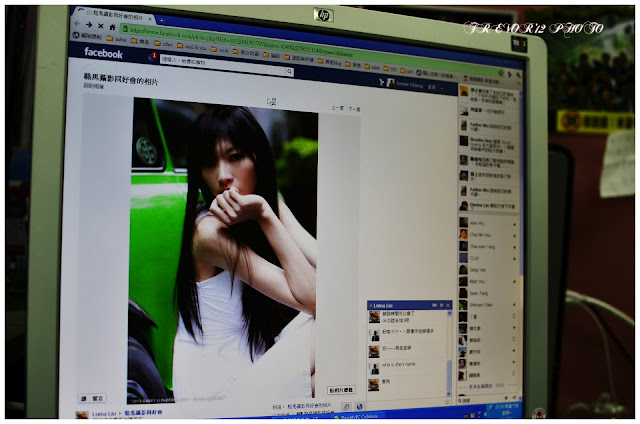Open the "other" bookmarks folder
The image size is (640, 424).
click(x=163, y=43)
